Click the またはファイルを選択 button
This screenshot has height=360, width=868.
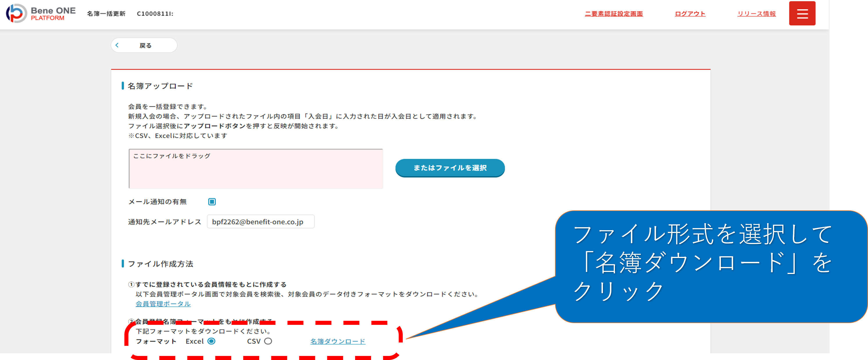[x=450, y=168]
